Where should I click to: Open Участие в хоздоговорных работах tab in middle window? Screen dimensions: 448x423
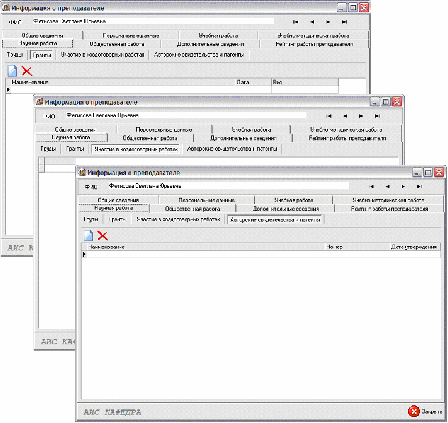click(135, 149)
